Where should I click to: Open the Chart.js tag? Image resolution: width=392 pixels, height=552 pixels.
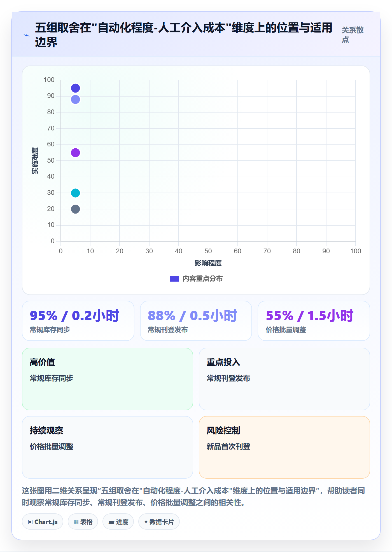pyautogui.click(x=43, y=522)
